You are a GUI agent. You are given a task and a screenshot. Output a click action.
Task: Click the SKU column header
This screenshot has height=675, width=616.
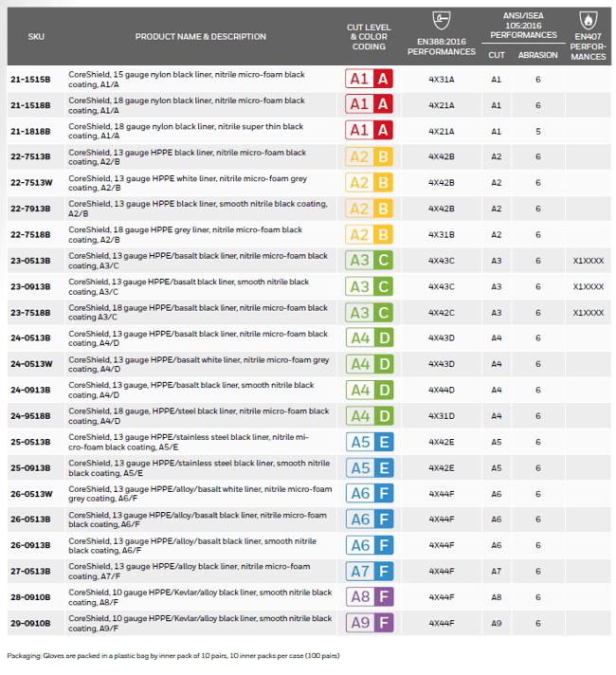coord(36,37)
